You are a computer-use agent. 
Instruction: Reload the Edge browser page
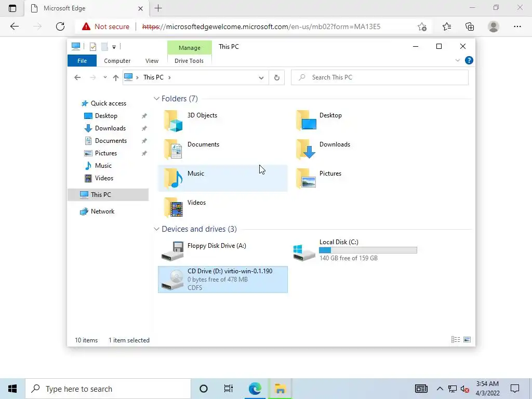[x=60, y=26]
